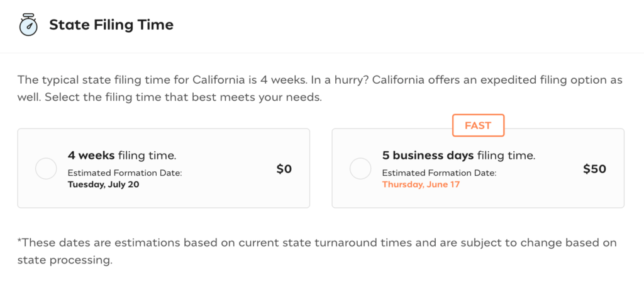Click "typical state filing time" in the description
This screenshot has width=644, height=286.
pos(103,80)
